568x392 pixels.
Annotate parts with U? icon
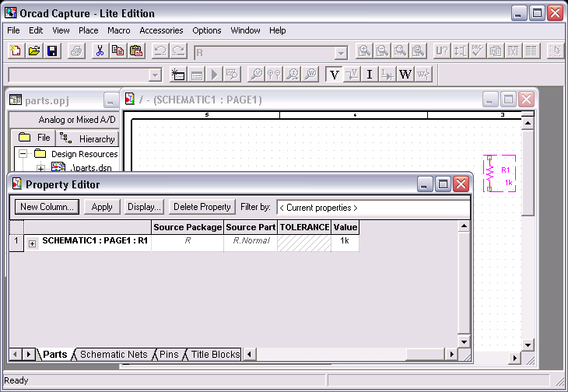coord(442,51)
